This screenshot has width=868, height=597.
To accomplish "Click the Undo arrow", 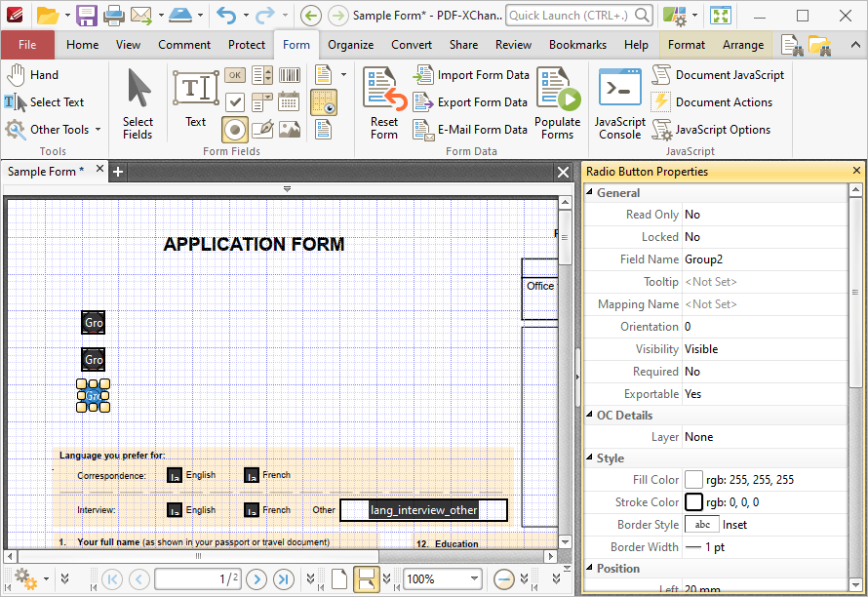I will [226, 16].
